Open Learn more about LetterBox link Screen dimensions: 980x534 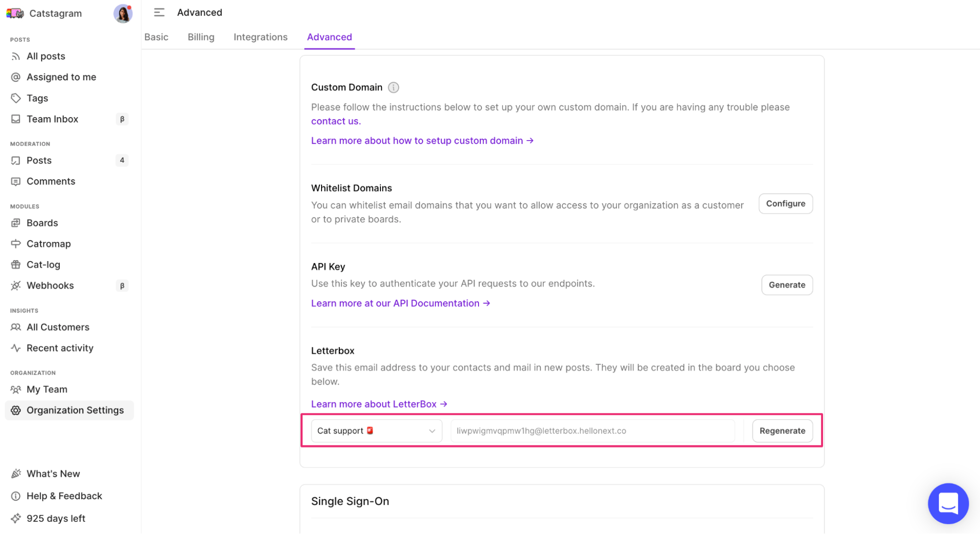pos(378,404)
